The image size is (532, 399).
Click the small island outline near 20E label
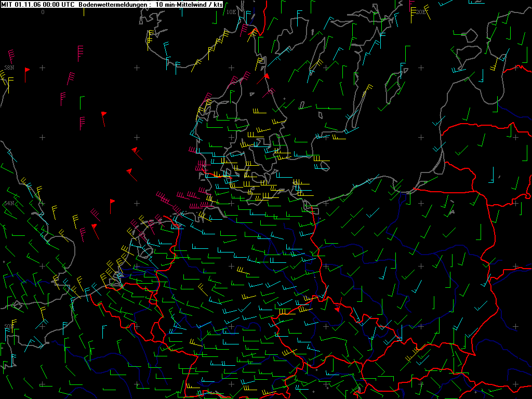coord(470,35)
